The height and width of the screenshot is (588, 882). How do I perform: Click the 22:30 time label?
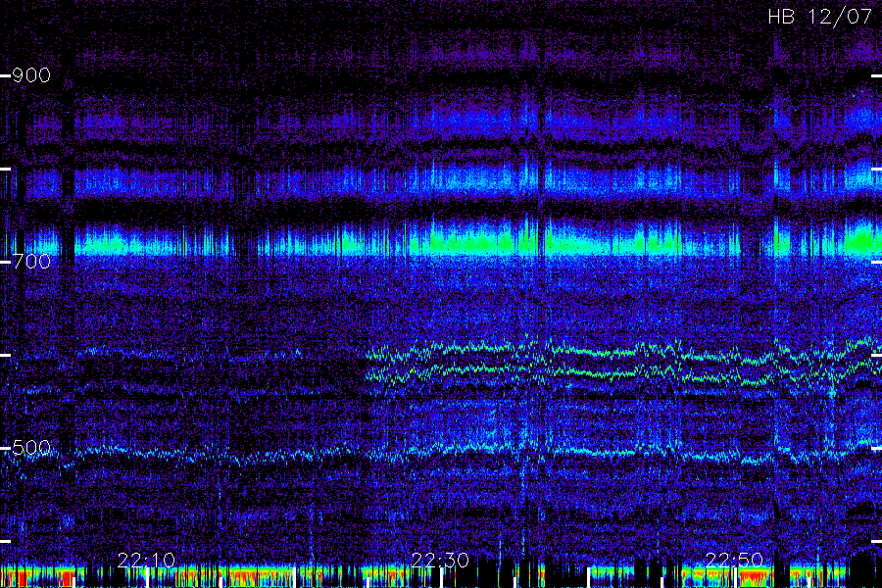click(440, 560)
